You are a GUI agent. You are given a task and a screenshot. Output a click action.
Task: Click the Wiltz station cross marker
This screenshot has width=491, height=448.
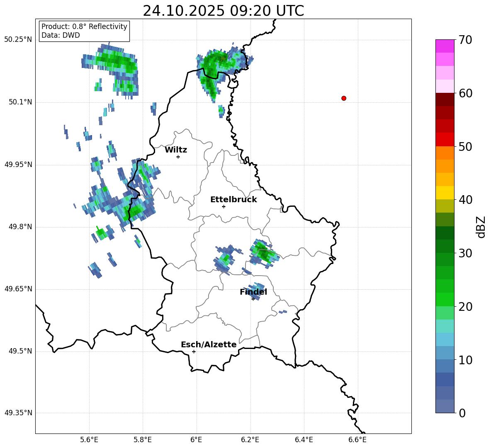[178, 157]
